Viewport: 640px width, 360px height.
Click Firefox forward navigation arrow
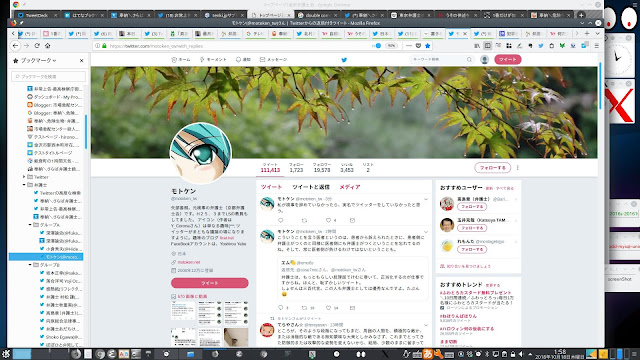pos(27,46)
